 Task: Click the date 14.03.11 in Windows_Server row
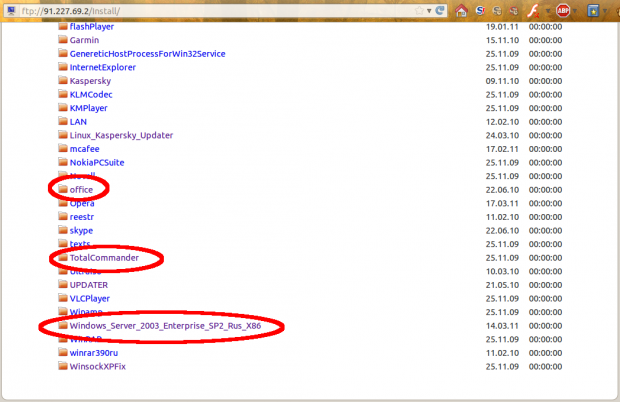pyautogui.click(x=502, y=326)
